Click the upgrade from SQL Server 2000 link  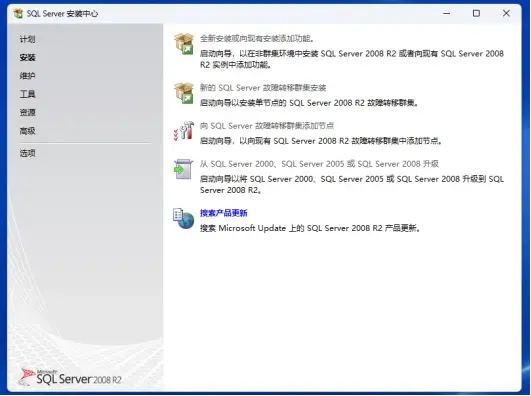click(319, 164)
